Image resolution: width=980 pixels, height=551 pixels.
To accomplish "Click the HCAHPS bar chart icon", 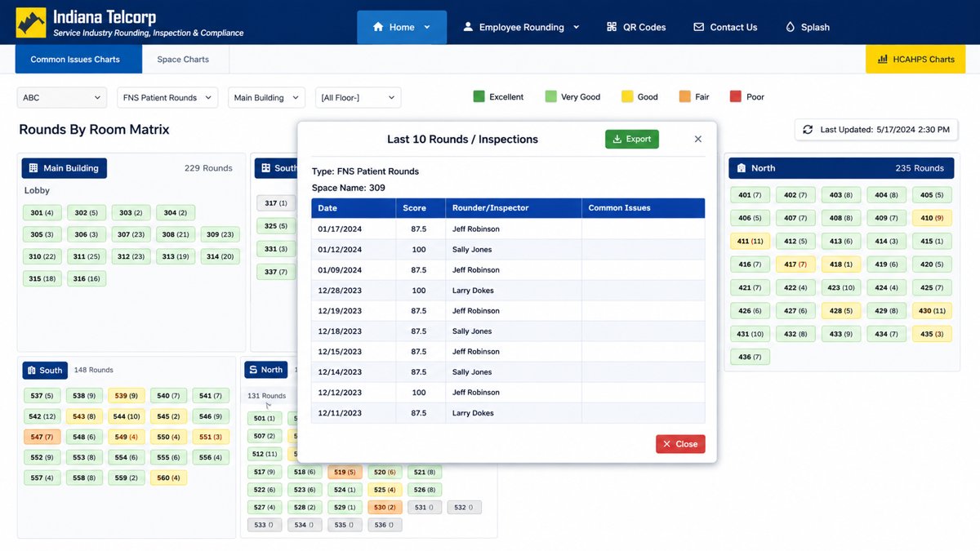I will pyautogui.click(x=883, y=60).
